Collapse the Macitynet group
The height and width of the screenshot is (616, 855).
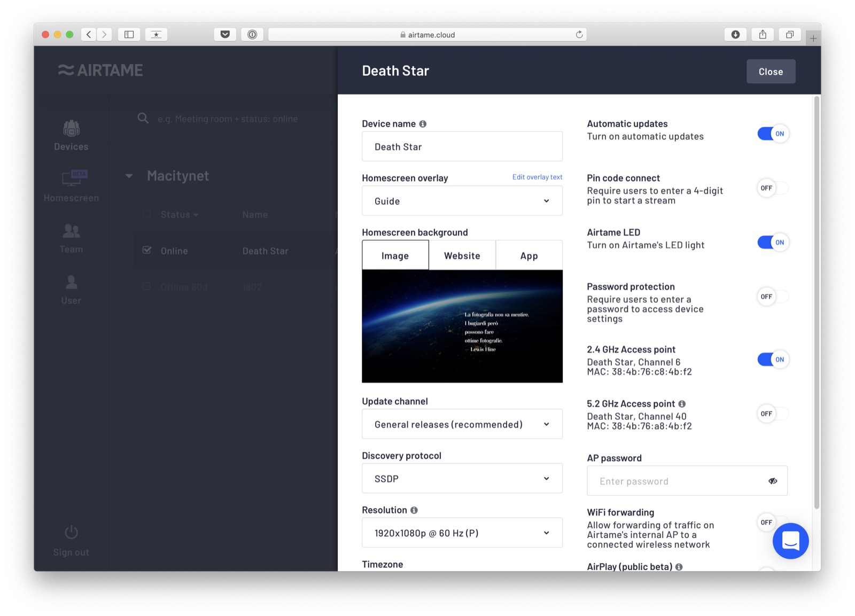click(x=129, y=176)
